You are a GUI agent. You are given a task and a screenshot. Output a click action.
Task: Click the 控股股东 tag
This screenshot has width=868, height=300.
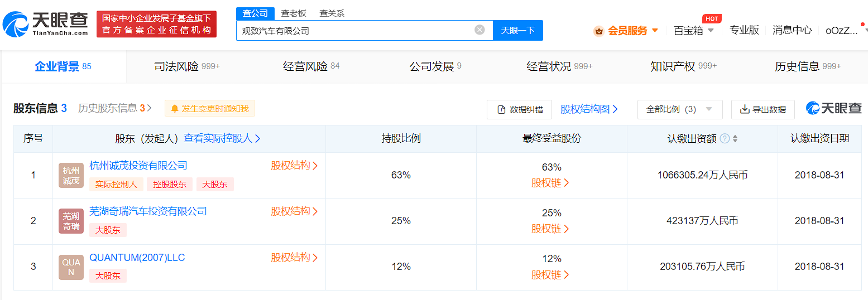[x=170, y=185]
